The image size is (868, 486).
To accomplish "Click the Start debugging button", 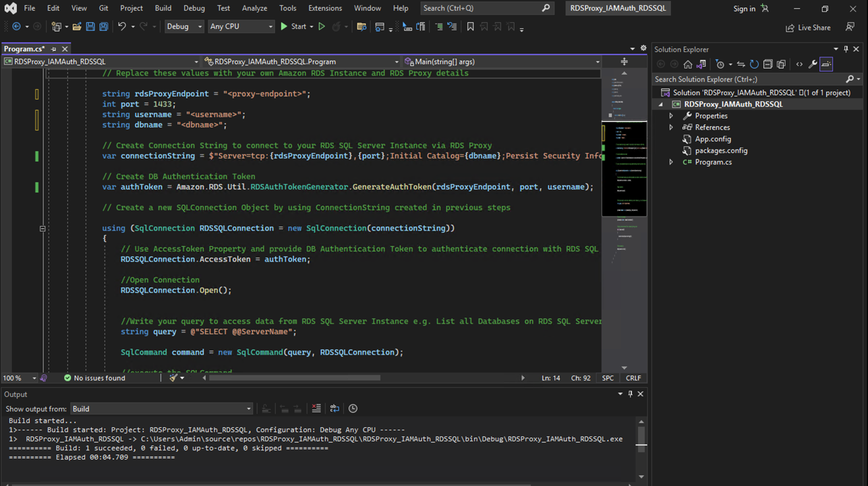I will [293, 27].
